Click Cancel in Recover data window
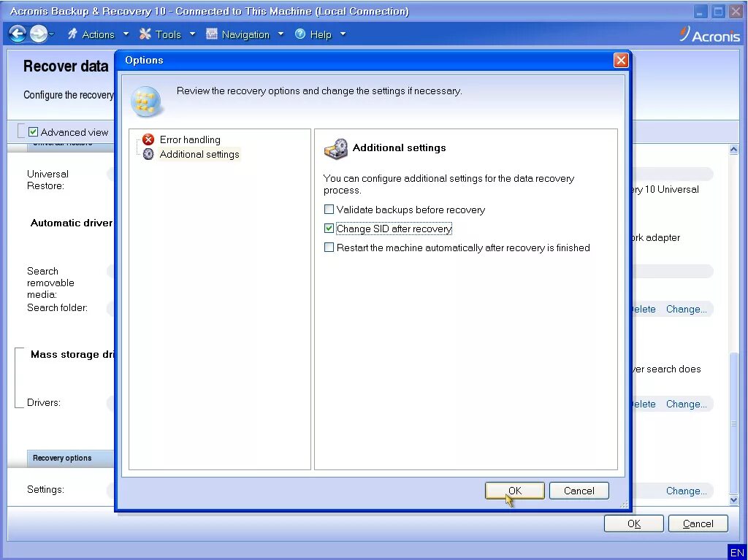The height and width of the screenshot is (560, 748). click(698, 523)
